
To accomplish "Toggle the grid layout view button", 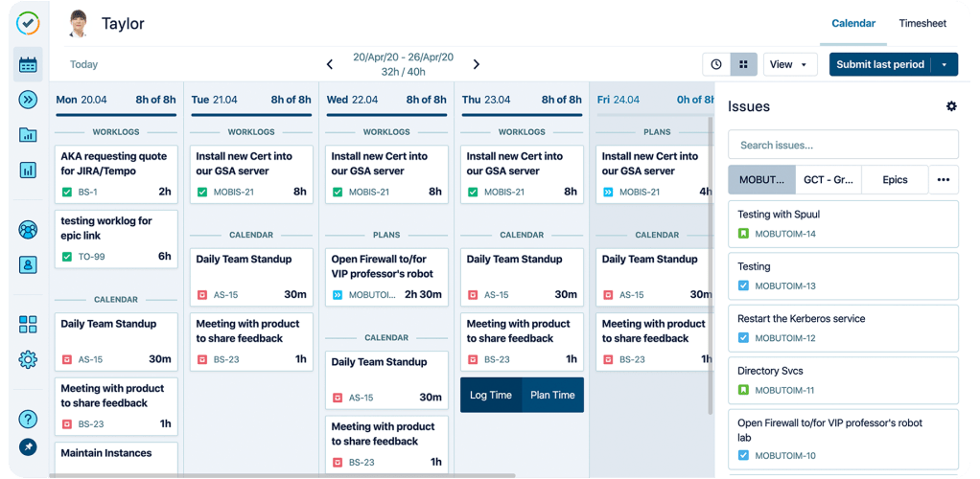I will click(x=743, y=65).
